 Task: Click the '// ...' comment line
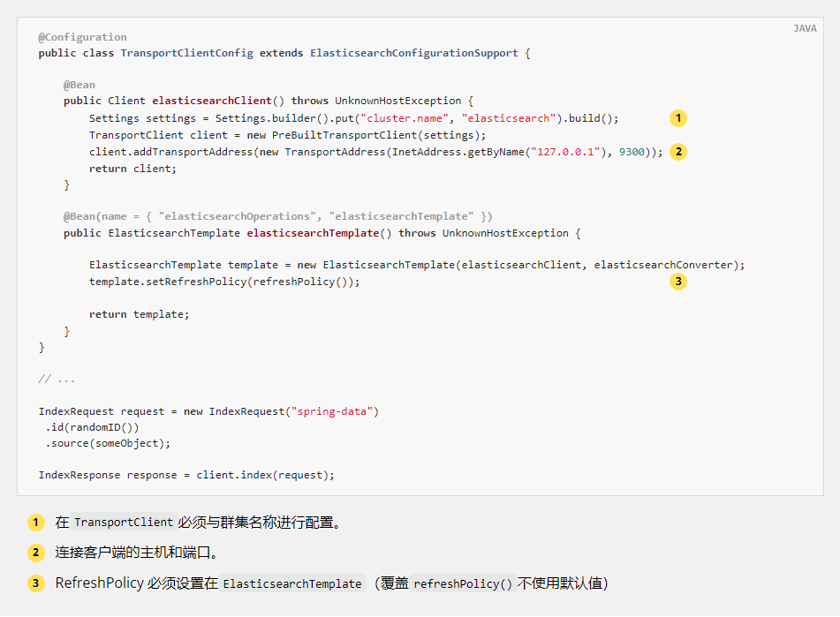pyautogui.click(x=57, y=380)
